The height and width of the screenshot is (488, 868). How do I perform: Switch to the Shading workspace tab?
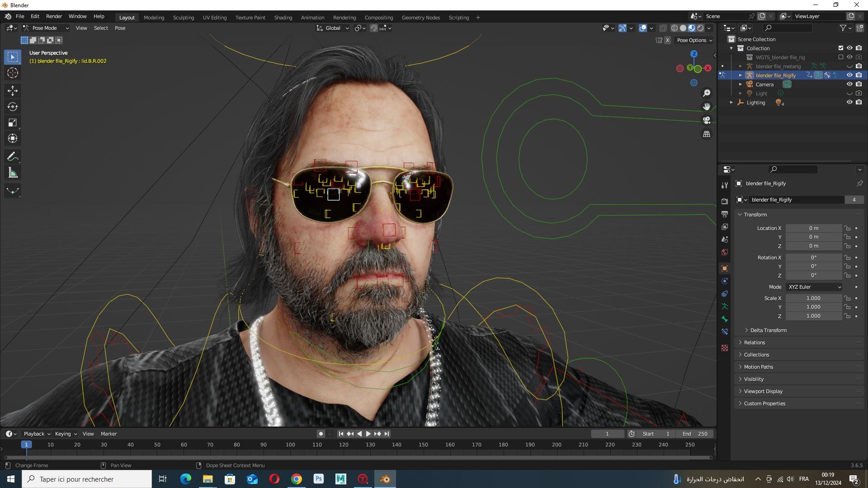(x=283, y=18)
